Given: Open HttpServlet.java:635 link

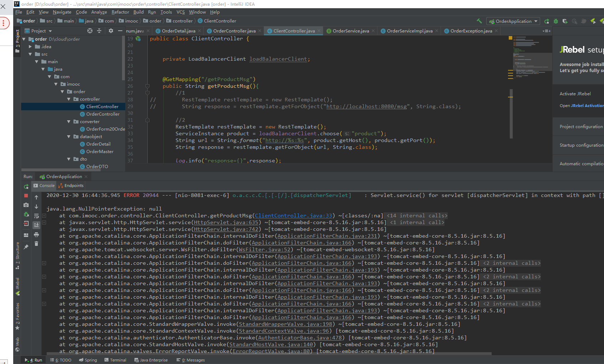Looking at the screenshot, I should coord(226,222).
